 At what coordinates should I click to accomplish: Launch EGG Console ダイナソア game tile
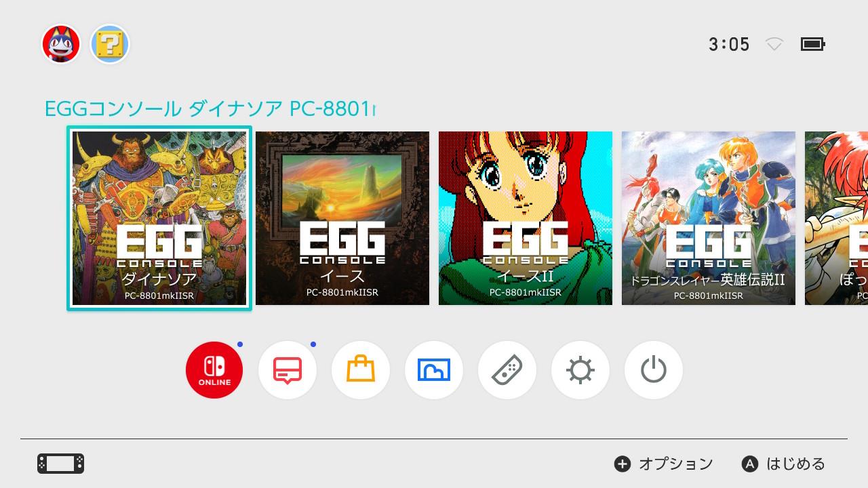click(x=159, y=218)
